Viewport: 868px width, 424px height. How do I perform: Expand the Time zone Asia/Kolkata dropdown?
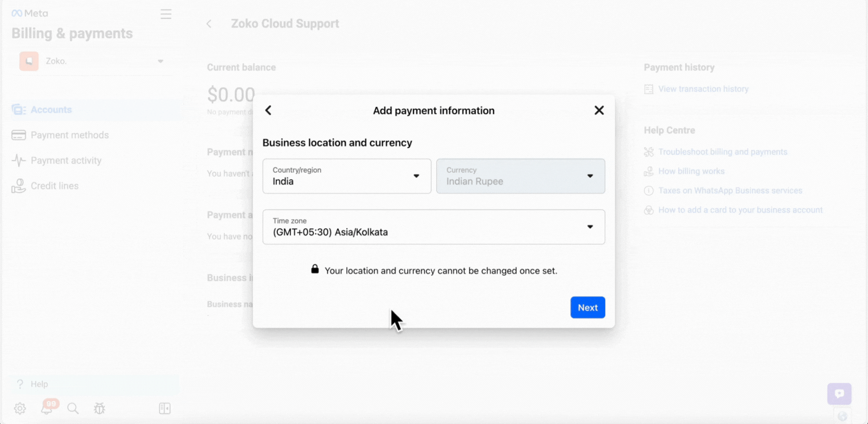434,227
